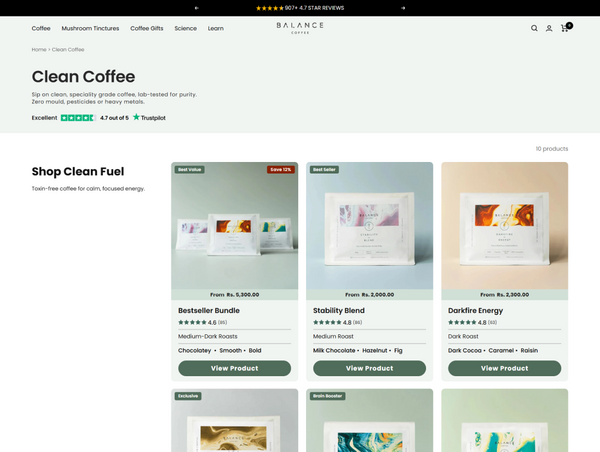Click 907+ 4.7 star reviews banner
600x452 pixels.
pos(300,8)
